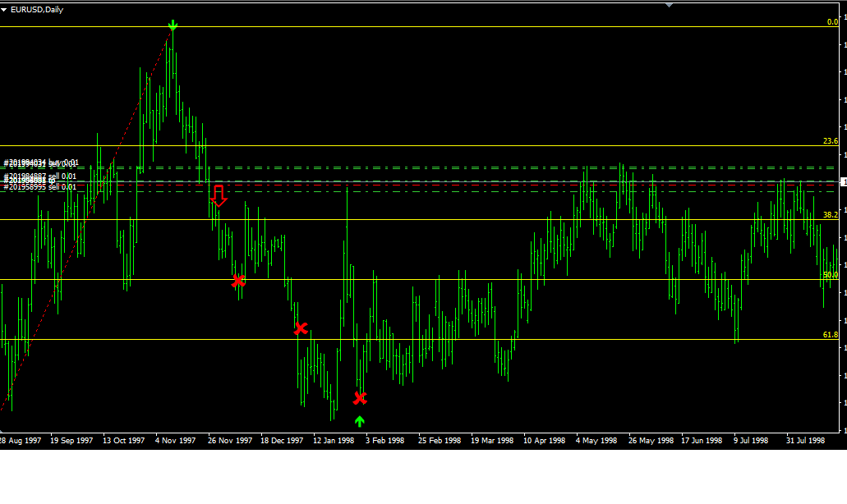The image size is (847, 504).
Task: Click the 26 Nov 1997 date label
Action: tap(230, 440)
